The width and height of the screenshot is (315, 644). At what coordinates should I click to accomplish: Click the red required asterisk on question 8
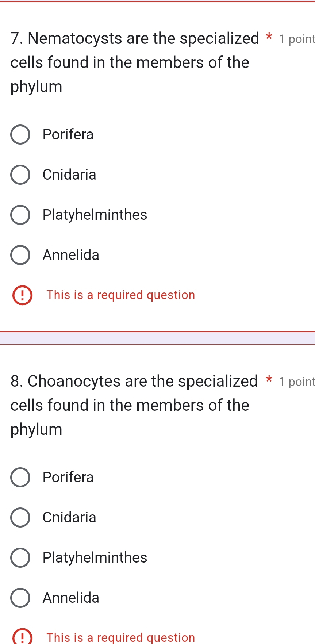269,379
